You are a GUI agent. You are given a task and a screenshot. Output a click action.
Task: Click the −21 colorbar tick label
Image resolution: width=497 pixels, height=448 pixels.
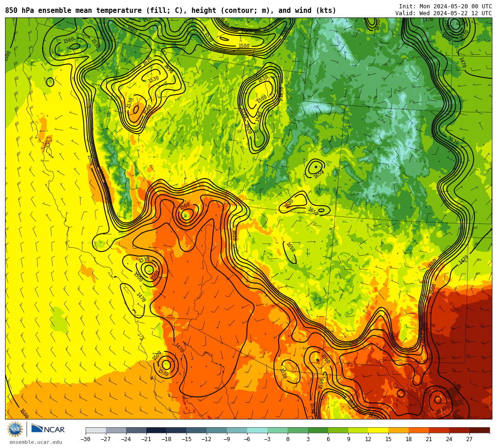pos(146,439)
